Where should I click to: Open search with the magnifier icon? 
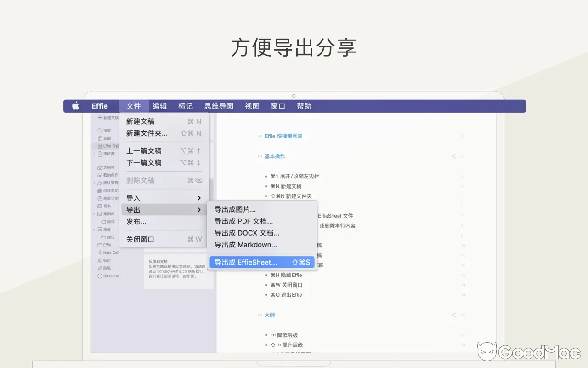(x=99, y=131)
